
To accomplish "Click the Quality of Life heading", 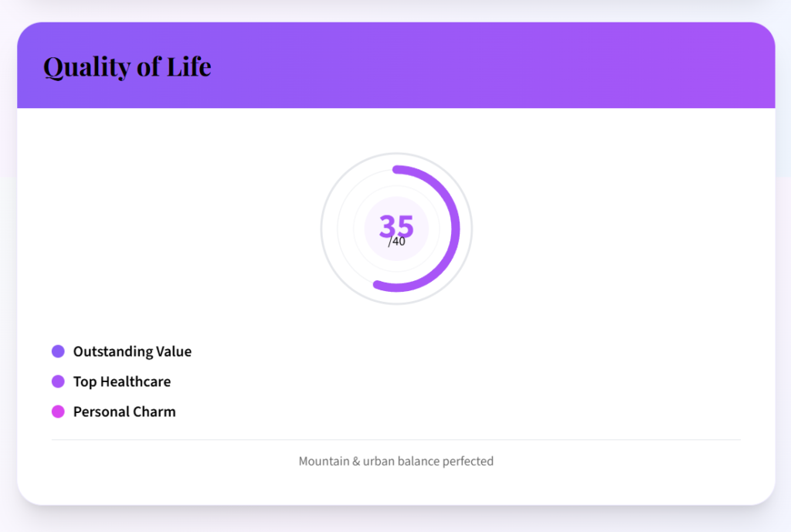I will pos(127,66).
